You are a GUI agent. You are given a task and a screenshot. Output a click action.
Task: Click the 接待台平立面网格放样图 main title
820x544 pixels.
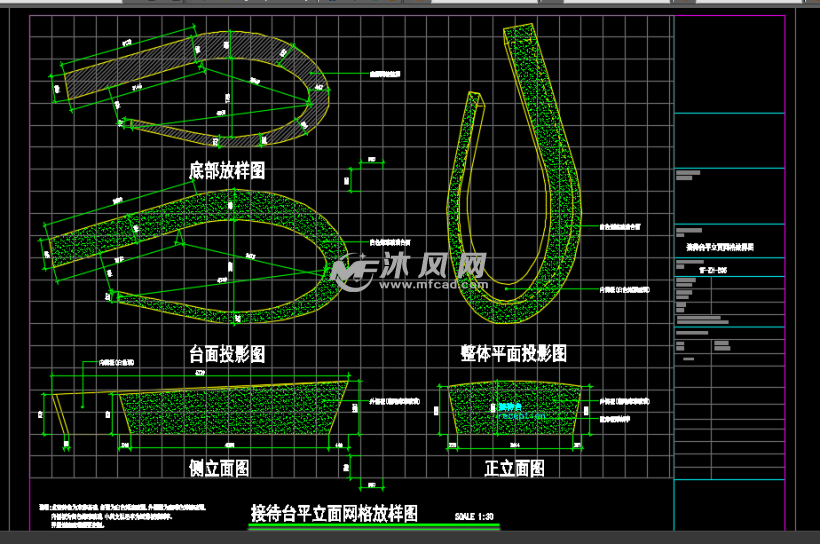coord(334,514)
